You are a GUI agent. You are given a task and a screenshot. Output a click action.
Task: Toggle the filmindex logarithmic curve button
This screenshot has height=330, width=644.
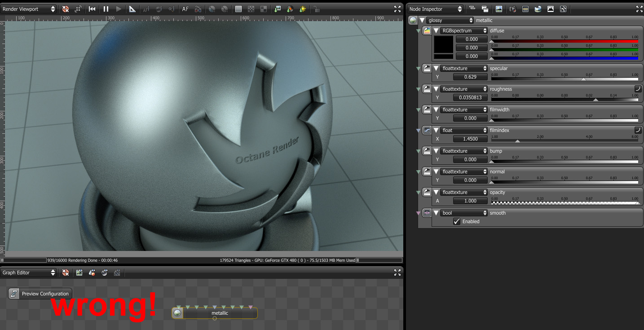coord(637,130)
